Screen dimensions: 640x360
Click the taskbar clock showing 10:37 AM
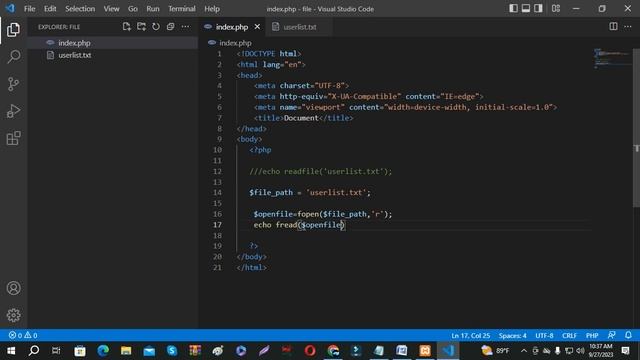600,351
